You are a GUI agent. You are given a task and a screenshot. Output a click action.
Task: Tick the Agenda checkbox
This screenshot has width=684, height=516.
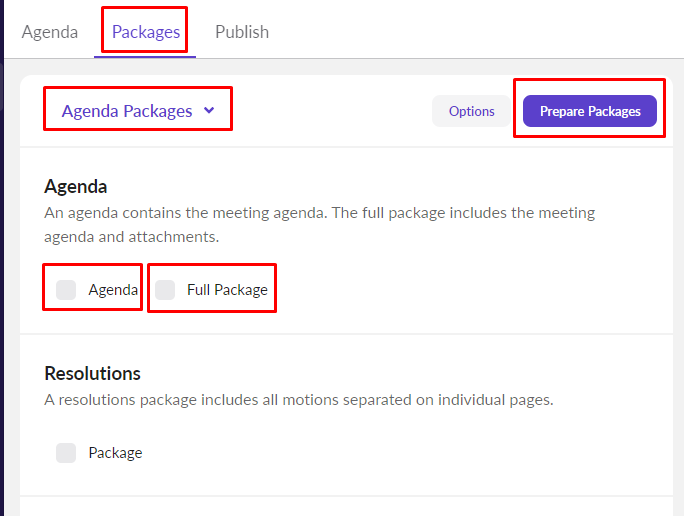[66, 290]
